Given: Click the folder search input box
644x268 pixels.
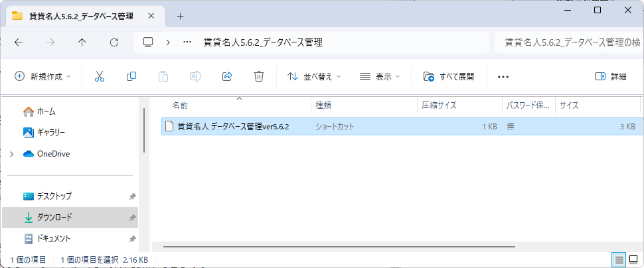Looking at the screenshot, I should tap(568, 42).
